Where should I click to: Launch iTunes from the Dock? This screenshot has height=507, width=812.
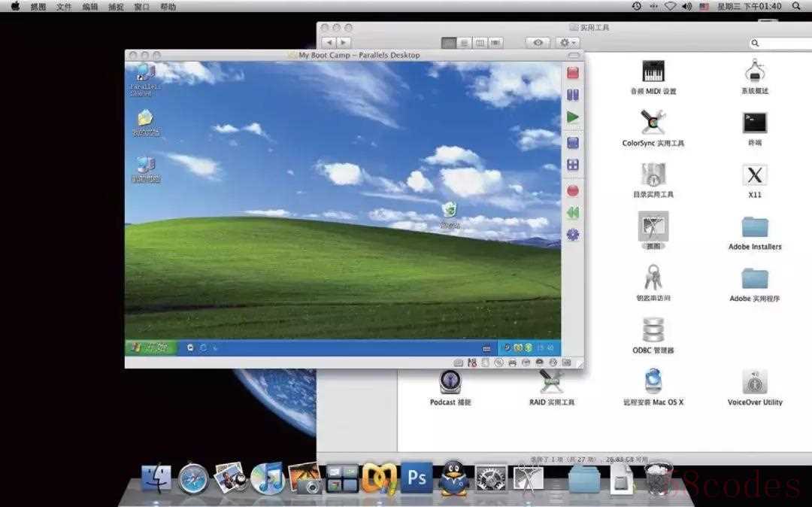point(267,478)
